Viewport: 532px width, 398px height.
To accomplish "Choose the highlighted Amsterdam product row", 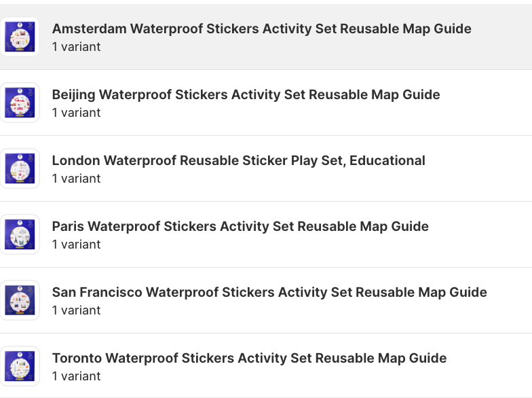I will coord(266,37).
